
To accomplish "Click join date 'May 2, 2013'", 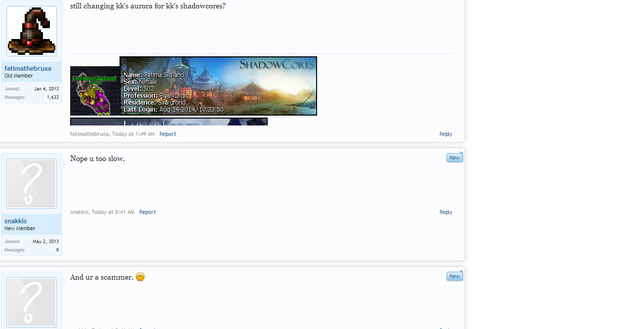I will pyautogui.click(x=45, y=242).
